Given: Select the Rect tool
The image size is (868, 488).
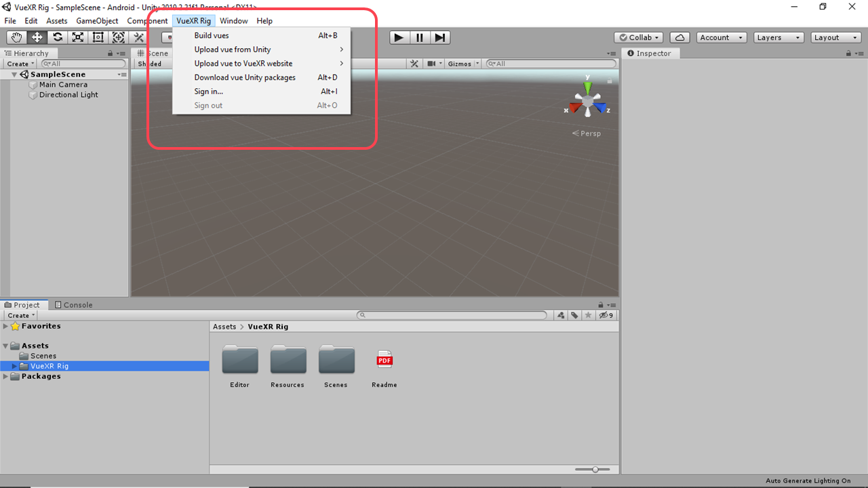Looking at the screenshot, I should coord(98,37).
